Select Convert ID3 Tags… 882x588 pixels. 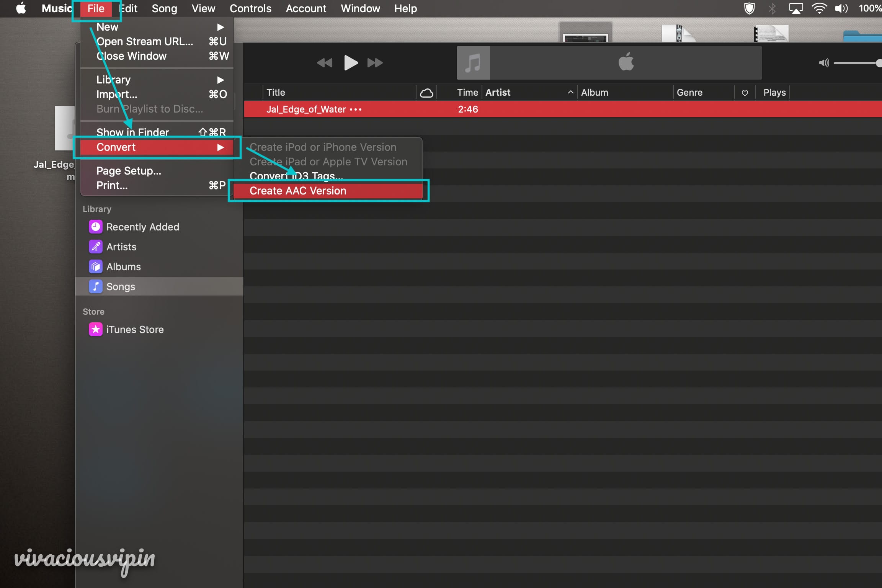[x=328, y=176]
